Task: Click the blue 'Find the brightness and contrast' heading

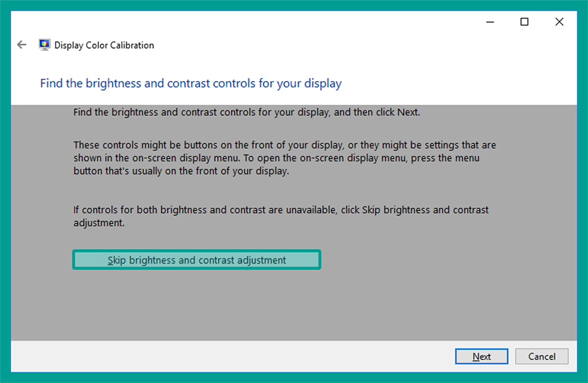Action: [191, 84]
